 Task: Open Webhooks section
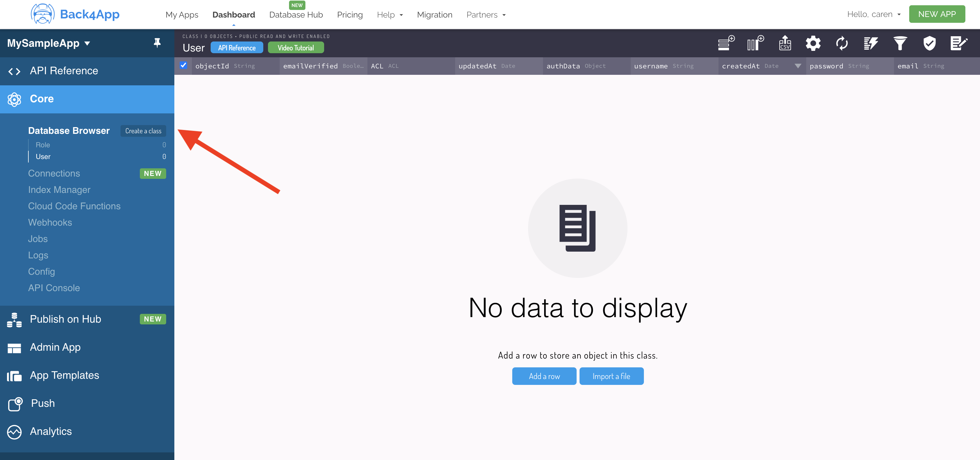point(50,223)
